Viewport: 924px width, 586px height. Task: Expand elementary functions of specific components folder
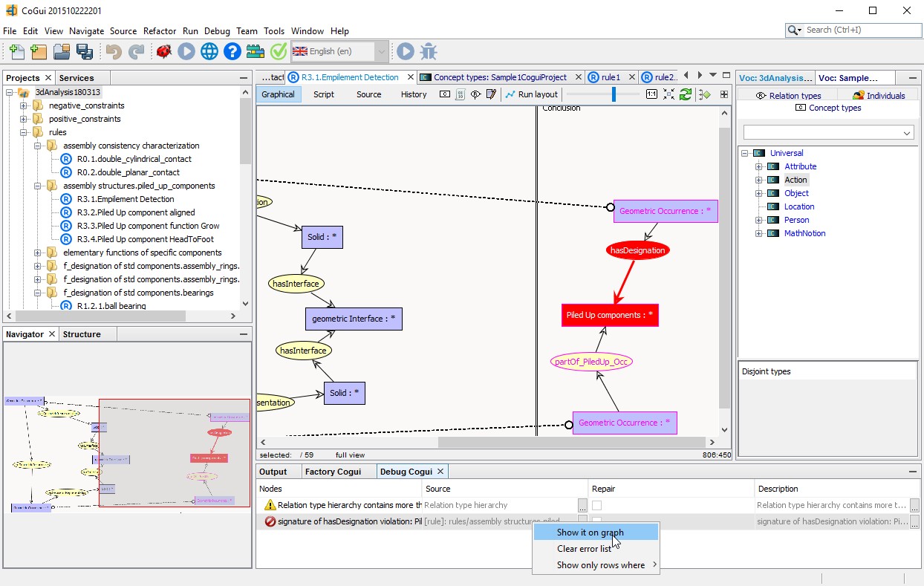pyautogui.click(x=37, y=253)
